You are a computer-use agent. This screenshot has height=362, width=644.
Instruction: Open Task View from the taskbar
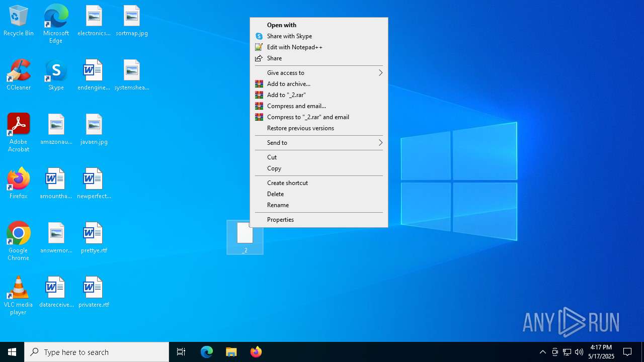point(181,352)
